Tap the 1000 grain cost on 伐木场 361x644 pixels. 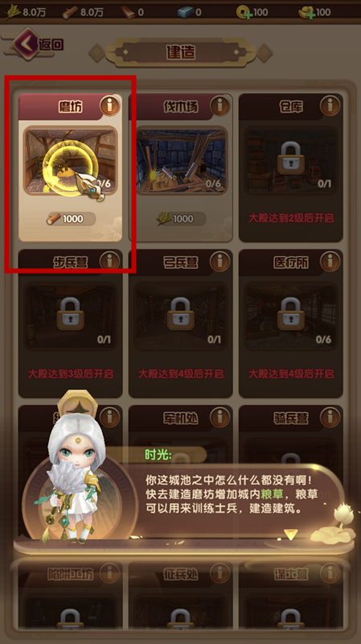point(180,219)
